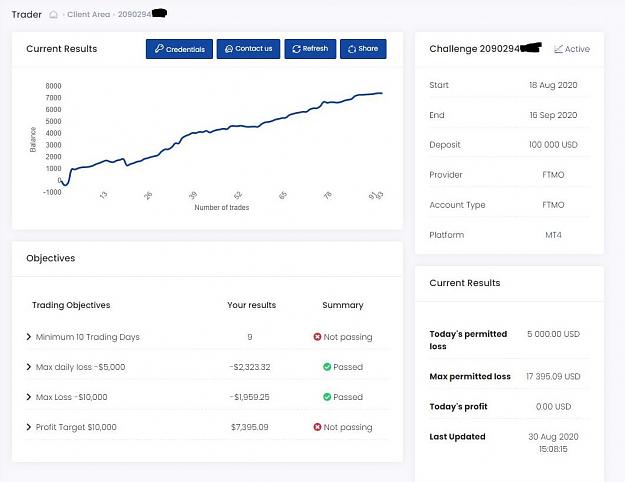Viewport: 625px width, 482px height.
Task: Click the account number breadcrumb item
Action: [142, 14]
